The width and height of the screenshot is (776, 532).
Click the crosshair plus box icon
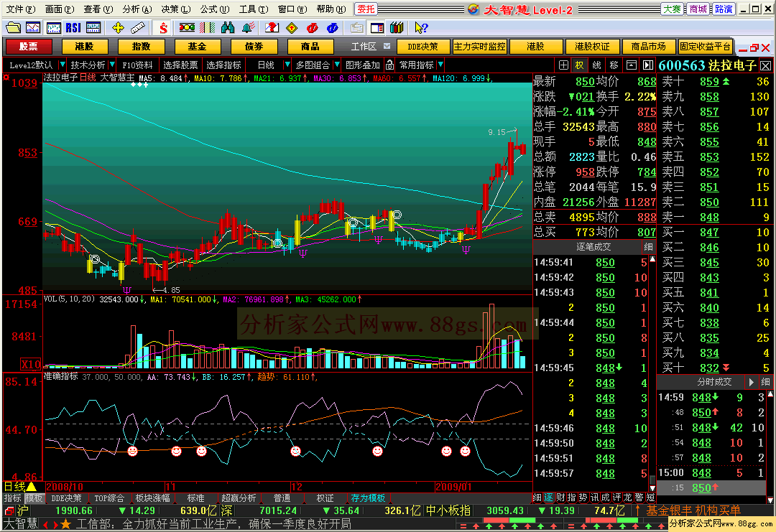[x=563, y=65]
